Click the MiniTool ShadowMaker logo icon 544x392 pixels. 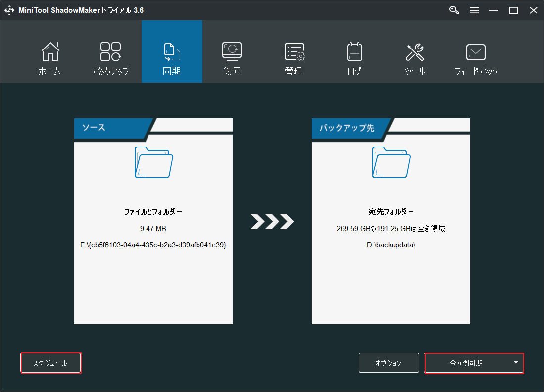point(9,10)
